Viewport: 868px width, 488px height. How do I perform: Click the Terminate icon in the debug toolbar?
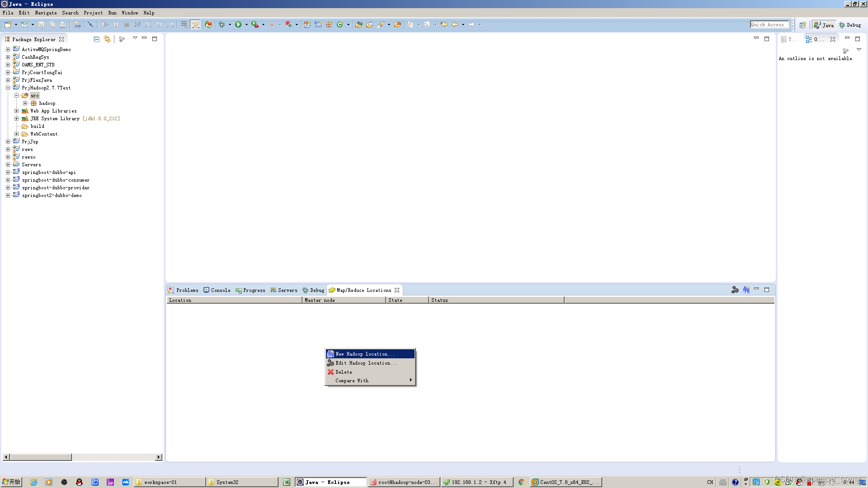click(127, 25)
